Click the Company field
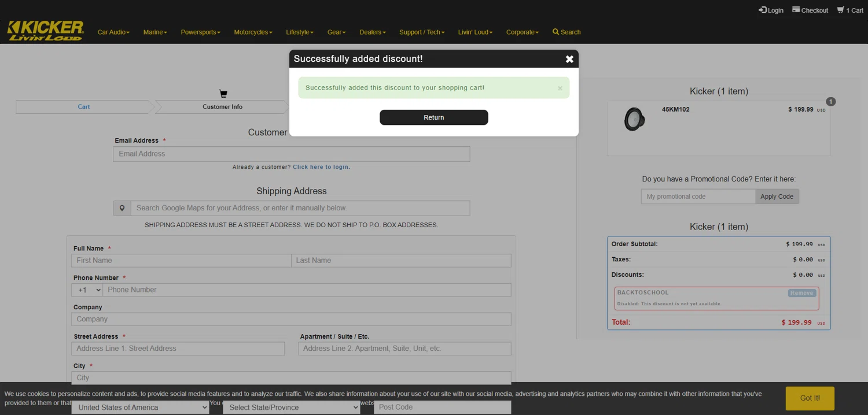The image size is (868, 415). [291, 319]
